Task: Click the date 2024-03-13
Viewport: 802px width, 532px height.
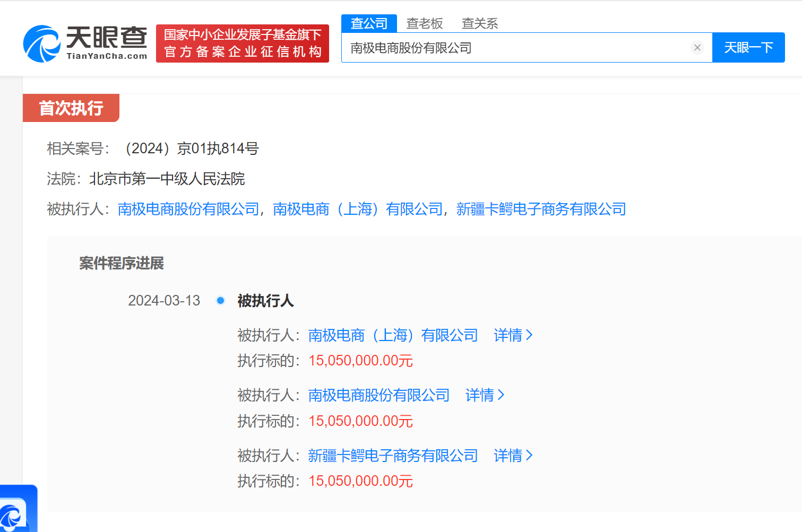Action: 164,301
